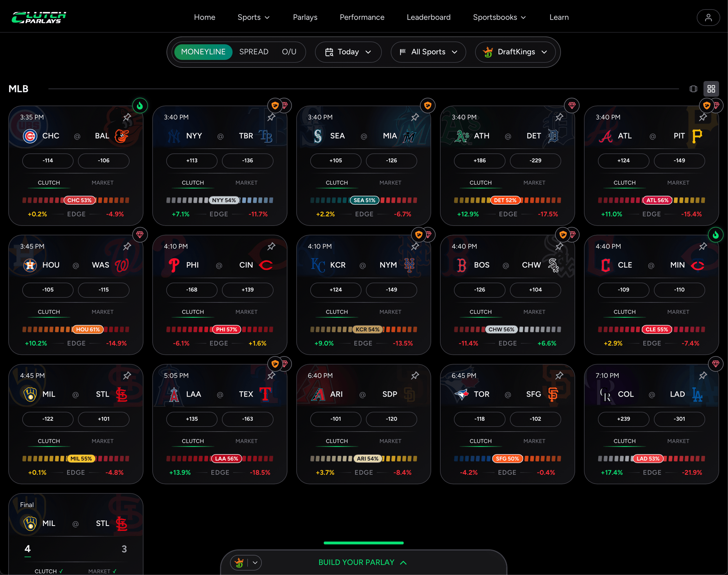This screenshot has height=575, width=728.
Task: Open the user profile icon
Action: click(708, 17)
